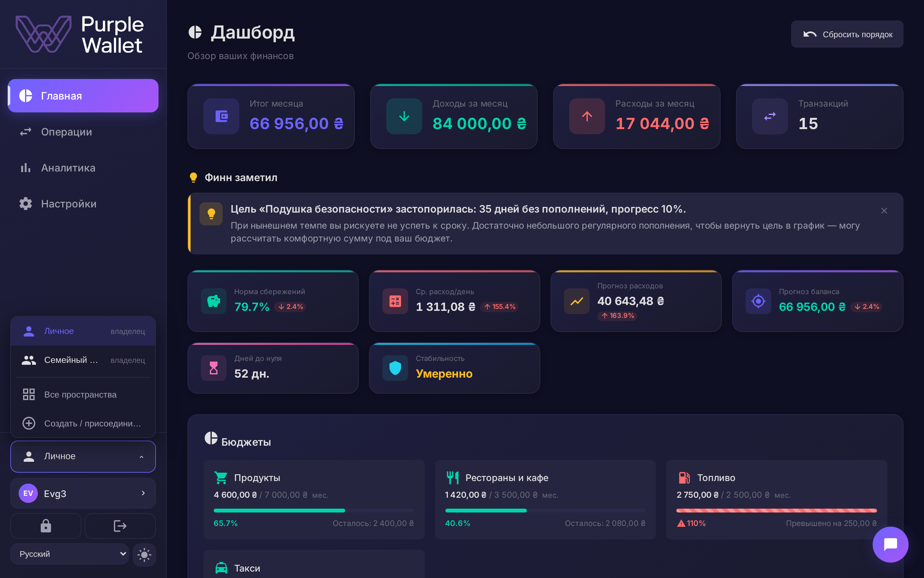Collapse the Личное workspace selector
Image resolution: width=924 pixels, height=578 pixels.
(83, 456)
